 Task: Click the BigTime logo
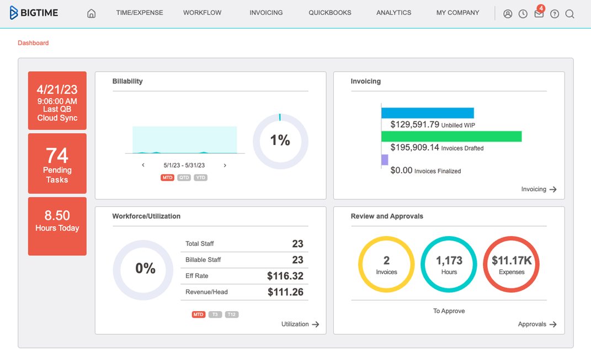[34, 13]
